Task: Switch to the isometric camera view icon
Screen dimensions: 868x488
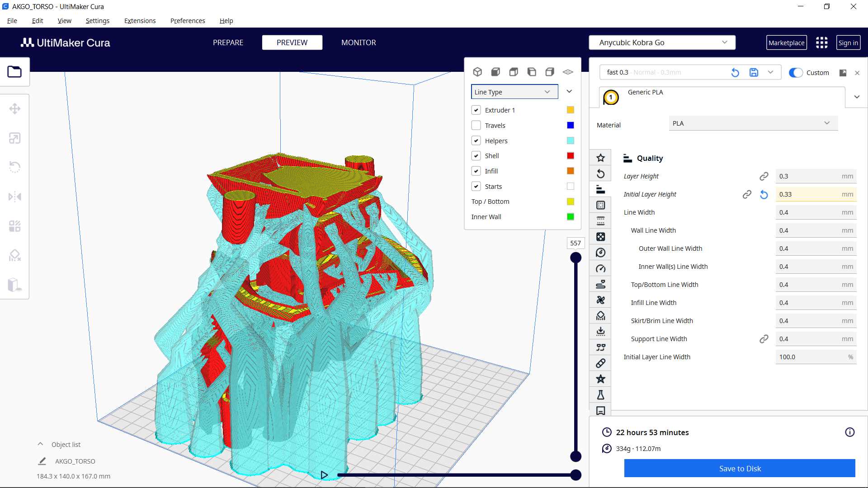Action: (x=477, y=71)
